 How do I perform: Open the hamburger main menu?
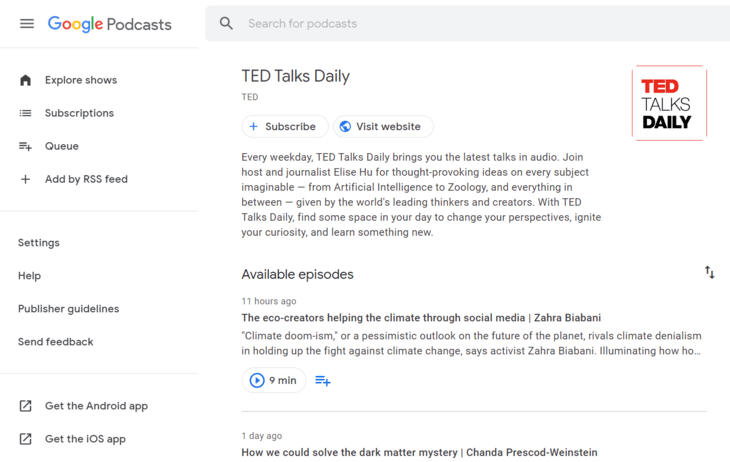(x=27, y=23)
